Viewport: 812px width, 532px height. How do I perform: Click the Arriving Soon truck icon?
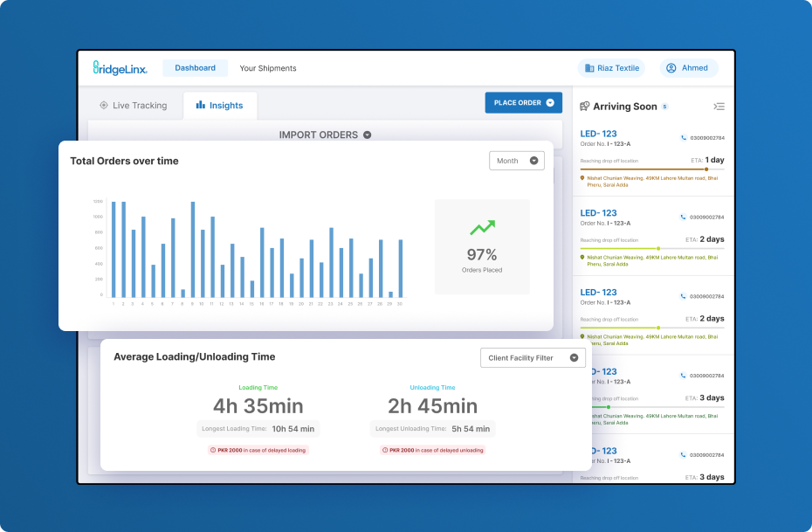585,107
